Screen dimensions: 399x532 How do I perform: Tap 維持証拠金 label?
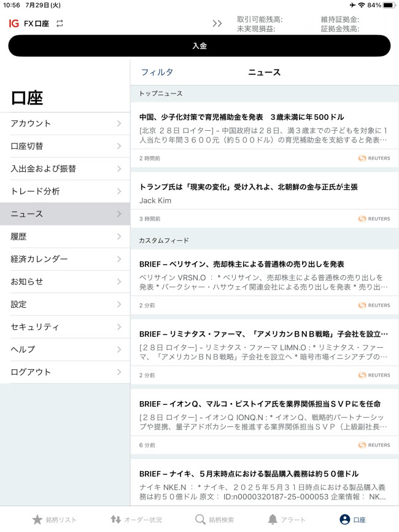tap(340, 20)
